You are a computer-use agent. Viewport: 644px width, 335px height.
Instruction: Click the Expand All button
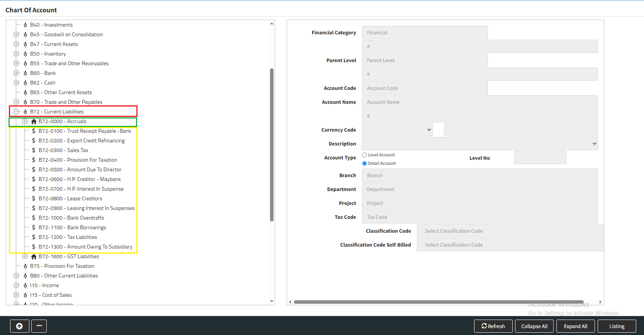click(x=575, y=326)
